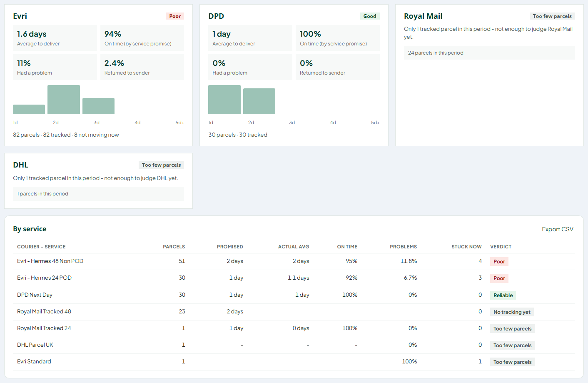This screenshot has height=383, width=588.
Task: Click the PARCELS column header
Action: point(174,247)
